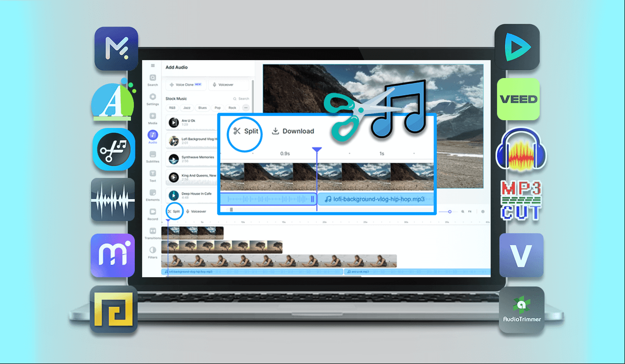Click the white letter A app icon
The image size is (625, 364).
pyautogui.click(x=113, y=101)
